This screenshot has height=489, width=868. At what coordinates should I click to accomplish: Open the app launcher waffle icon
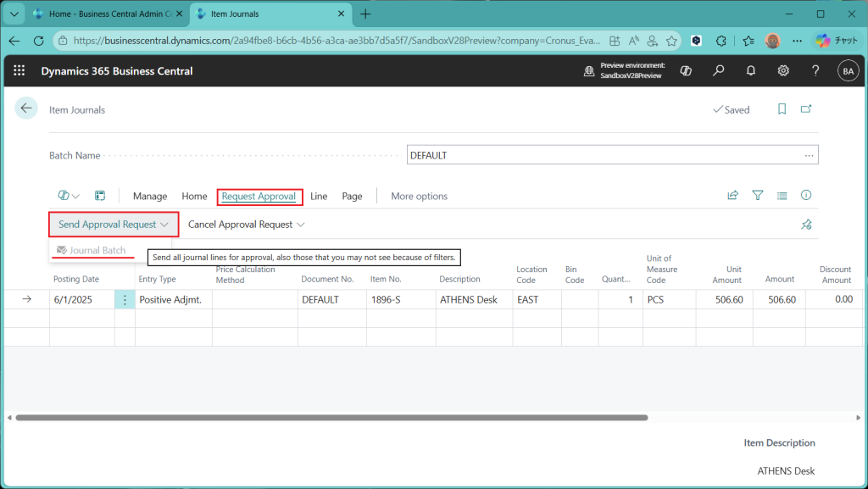click(19, 71)
